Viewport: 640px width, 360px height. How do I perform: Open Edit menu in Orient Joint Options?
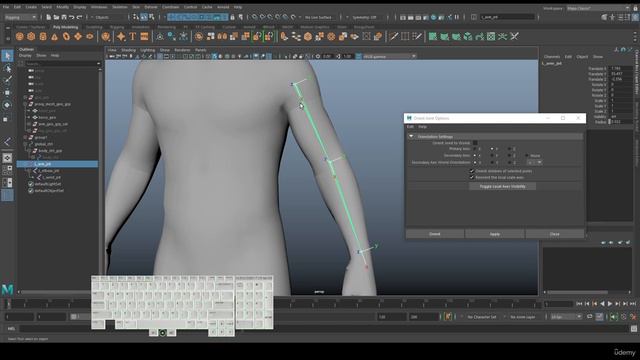coord(410,127)
